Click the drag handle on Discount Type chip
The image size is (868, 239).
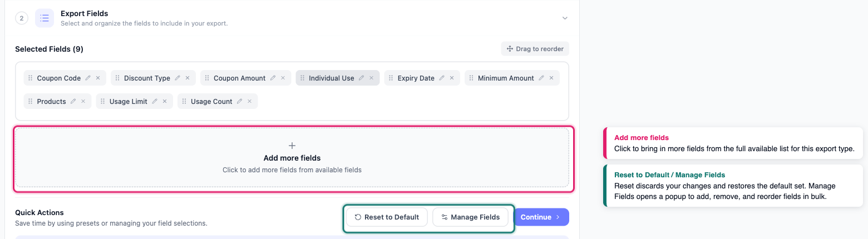(x=117, y=78)
